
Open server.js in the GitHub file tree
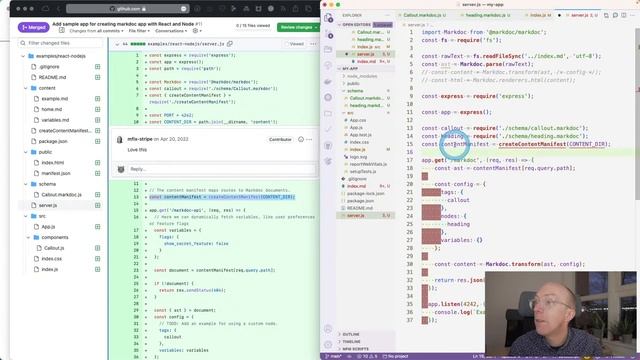tap(48, 205)
